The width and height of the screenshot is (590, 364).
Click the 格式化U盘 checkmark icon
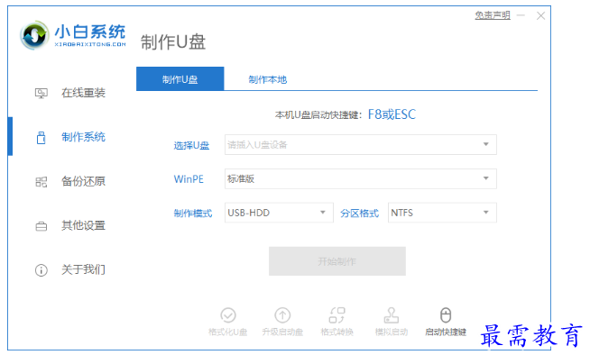click(x=228, y=315)
